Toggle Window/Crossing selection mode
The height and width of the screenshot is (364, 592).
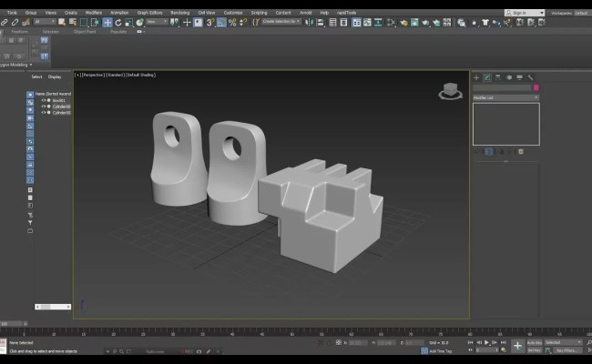coord(95,23)
